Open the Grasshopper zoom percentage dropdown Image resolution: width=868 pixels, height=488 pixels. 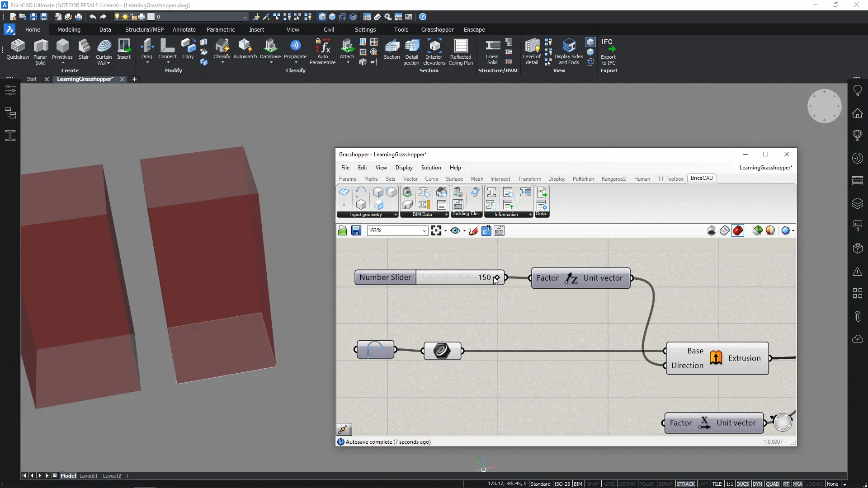click(x=424, y=231)
